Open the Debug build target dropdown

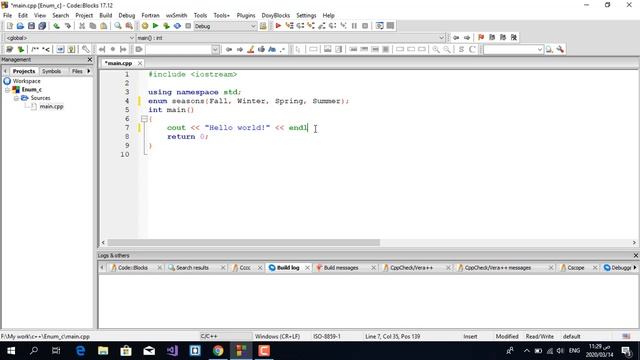[253, 26]
